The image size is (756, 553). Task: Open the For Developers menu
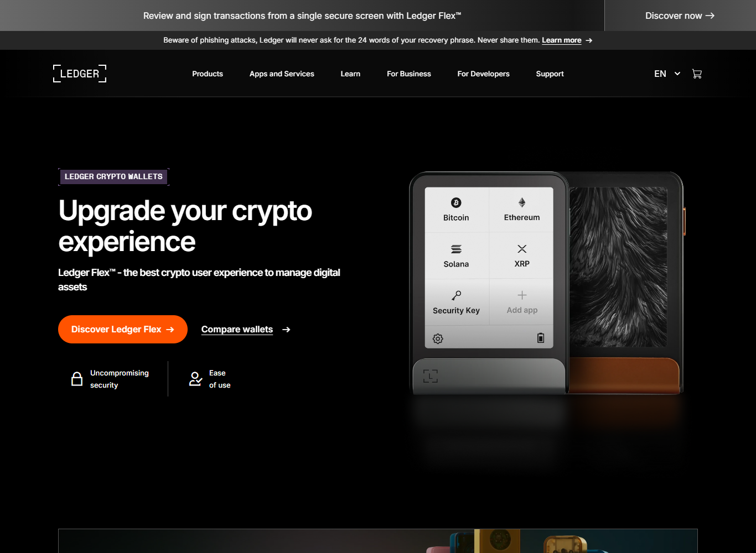pos(483,74)
